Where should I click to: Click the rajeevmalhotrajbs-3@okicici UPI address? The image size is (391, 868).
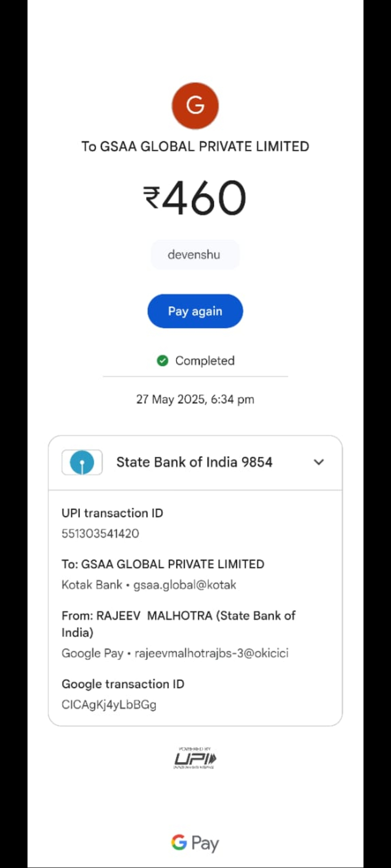tap(211, 653)
